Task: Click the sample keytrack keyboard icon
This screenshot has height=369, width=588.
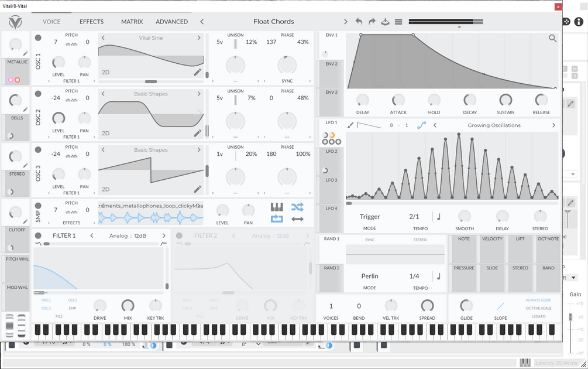Action: (277, 207)
